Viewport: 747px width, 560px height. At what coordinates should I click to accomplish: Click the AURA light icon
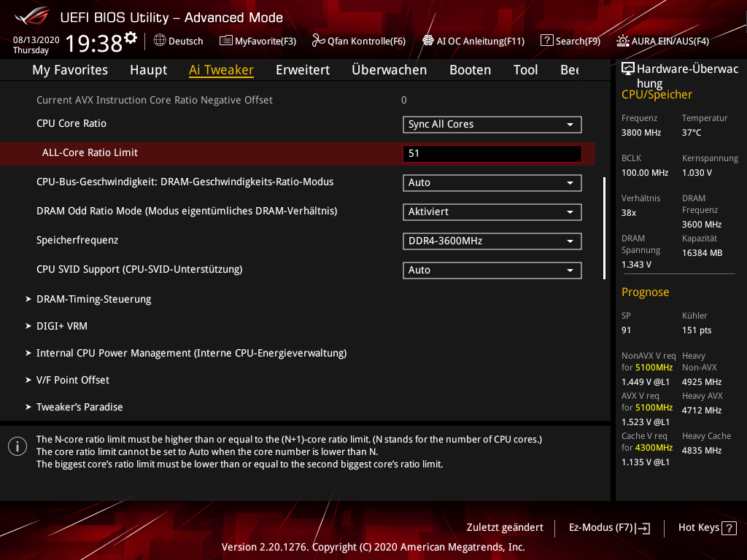(622, 41)
